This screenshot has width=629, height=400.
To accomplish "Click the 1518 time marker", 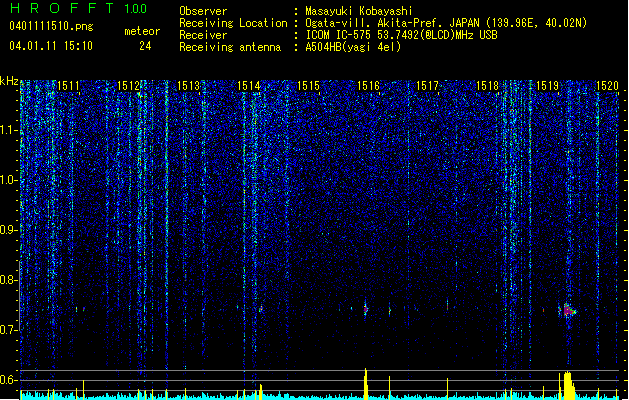I will coord(487,86).
